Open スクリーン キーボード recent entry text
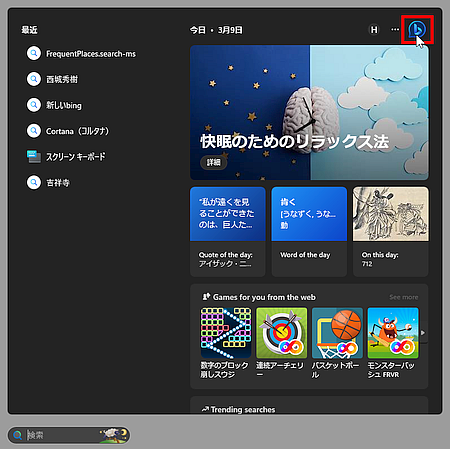450x449 pixels. tap(76, 157)
